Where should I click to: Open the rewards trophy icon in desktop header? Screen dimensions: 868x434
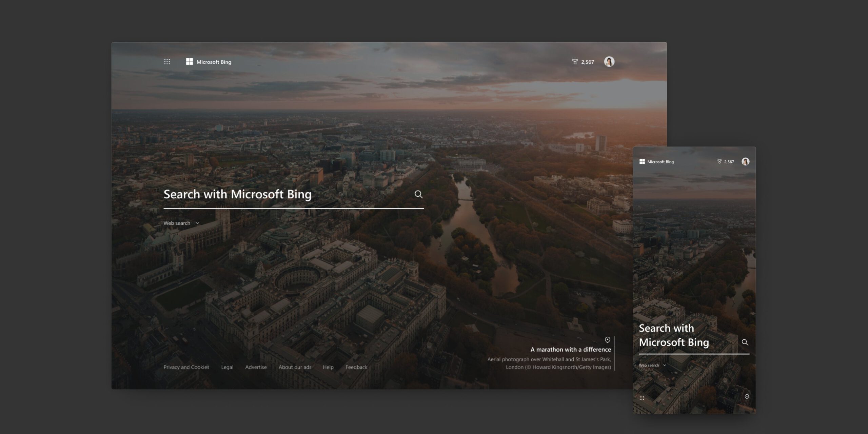(x=575, y=62)
